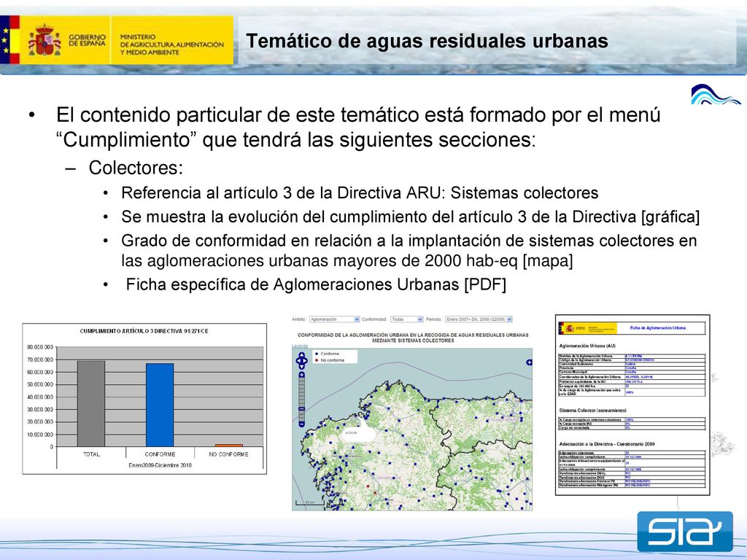
Task: Open the Periodo dropdown showing Enero 2007
Action: (479, 319)
